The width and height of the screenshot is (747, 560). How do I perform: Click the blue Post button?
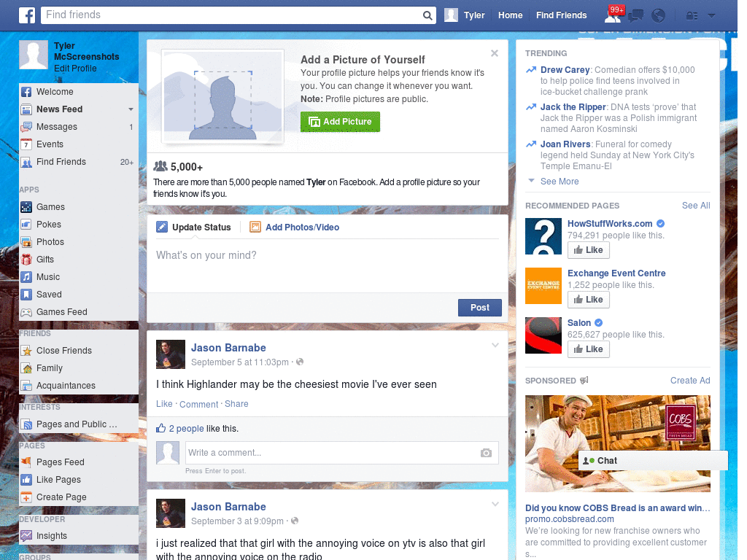point(480,308)
